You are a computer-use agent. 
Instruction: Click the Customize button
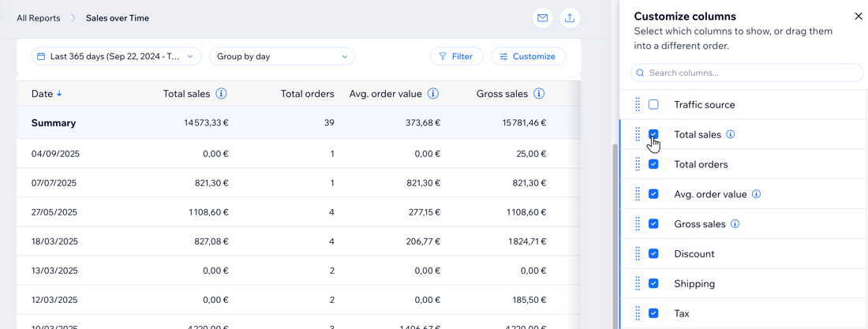[528, 57]
